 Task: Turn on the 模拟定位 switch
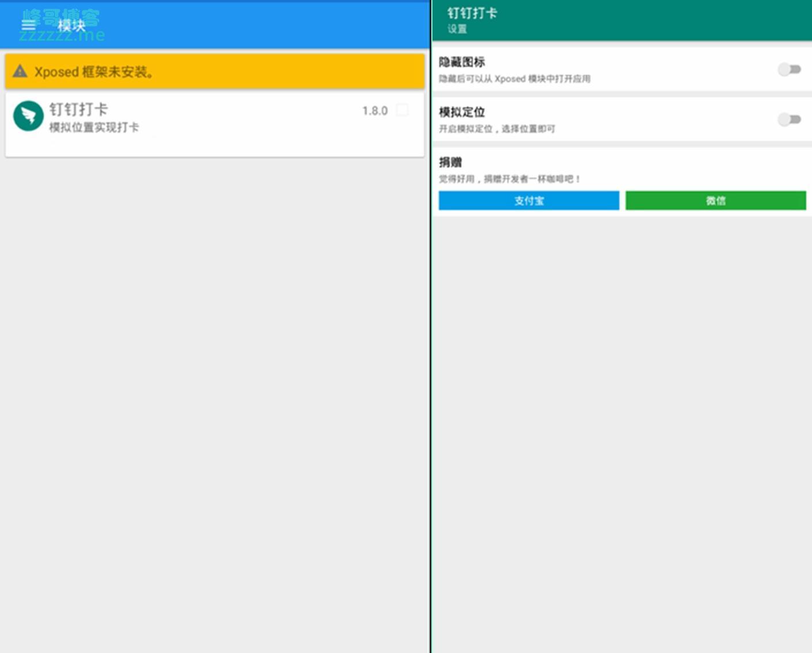[789, 120]
